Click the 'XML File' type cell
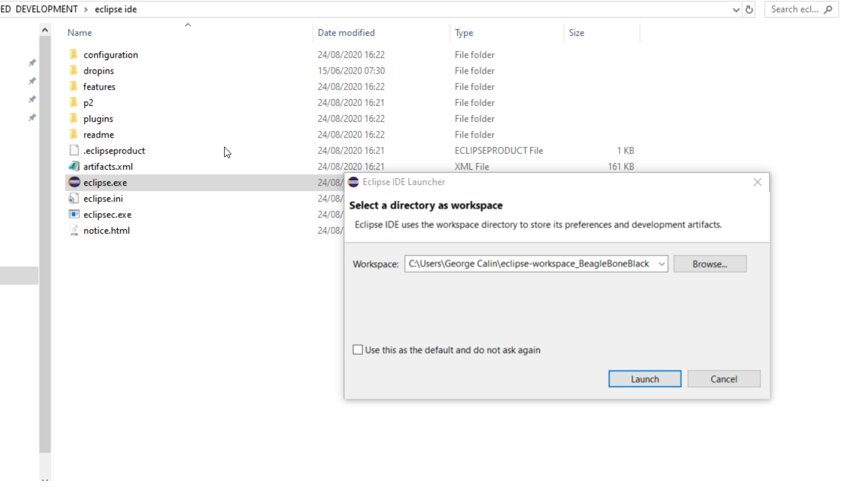The height and width of the screenshot is (504, 842). point(472,166)
